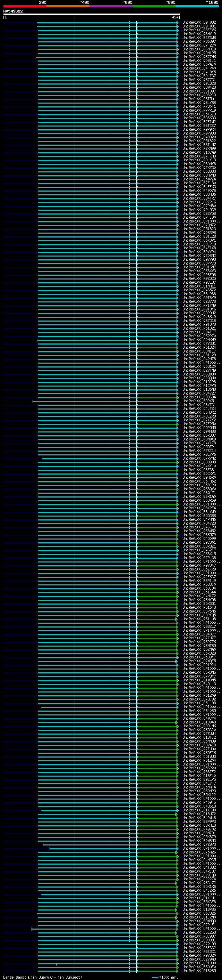Select hit label UniRef100_Q9M1P5
The height and width of the screenshot is (980, 222).
[x=199, y=53]
